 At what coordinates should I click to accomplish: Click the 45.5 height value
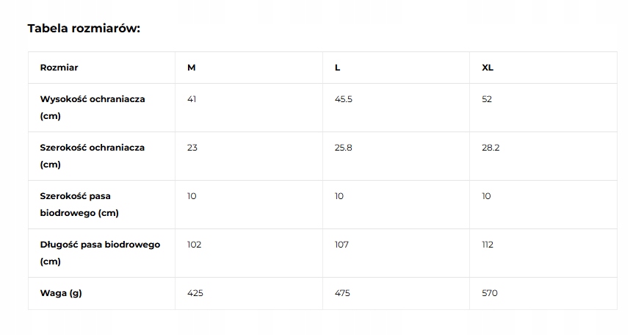(344, 99)
